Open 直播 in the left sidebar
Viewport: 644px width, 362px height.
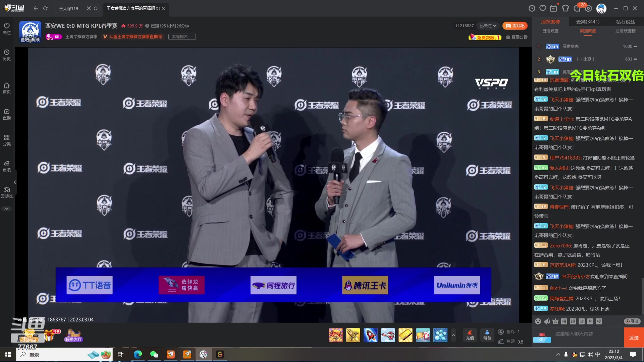(7, 114)
